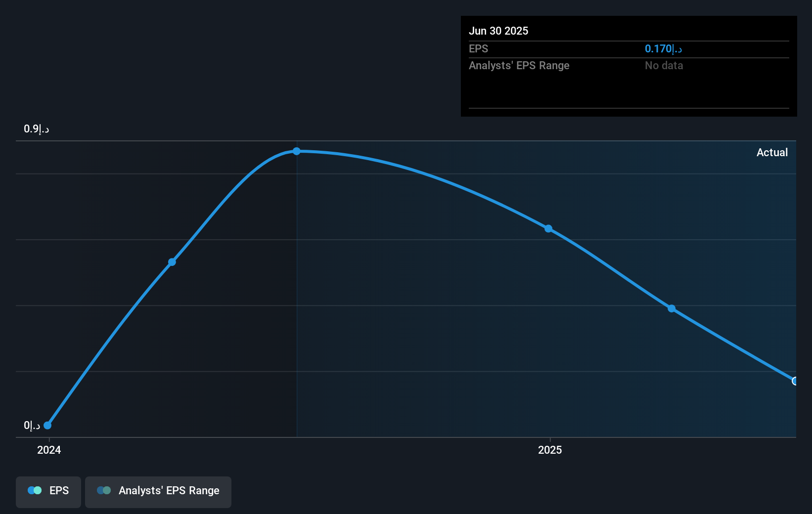Click the No data text for Analysts' EPS Range

tap(664, 65)
